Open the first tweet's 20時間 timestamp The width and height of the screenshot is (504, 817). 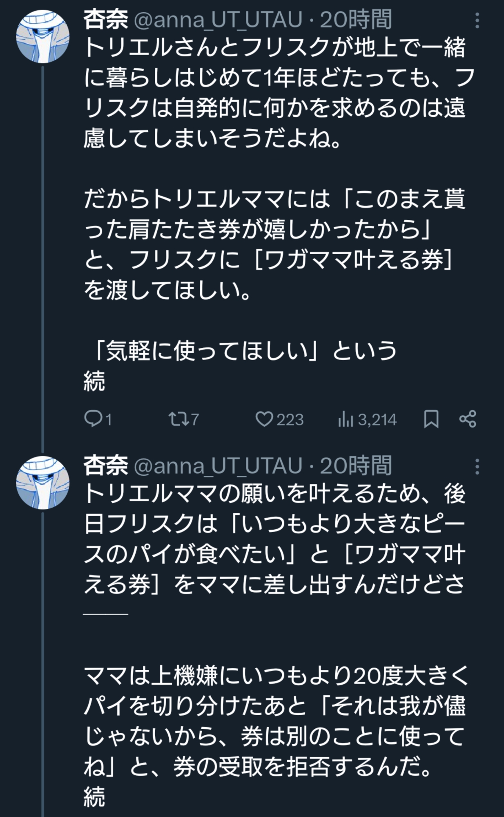click(356, 20)
